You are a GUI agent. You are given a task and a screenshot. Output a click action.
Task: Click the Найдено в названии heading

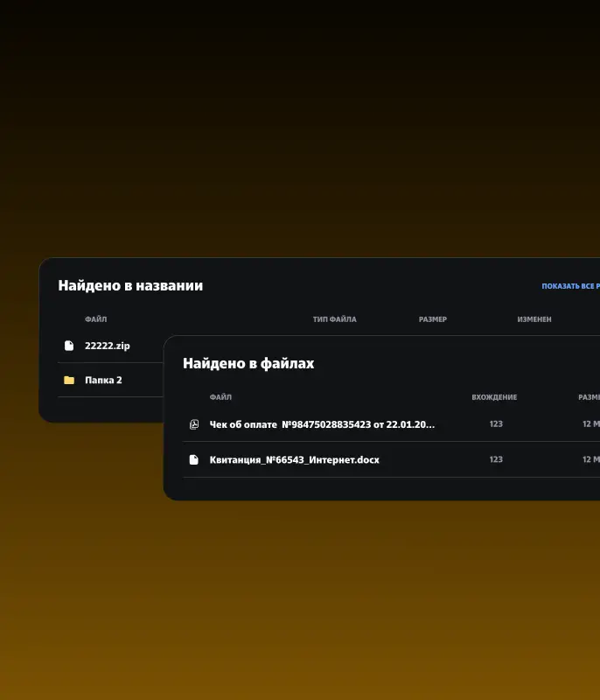130,285
